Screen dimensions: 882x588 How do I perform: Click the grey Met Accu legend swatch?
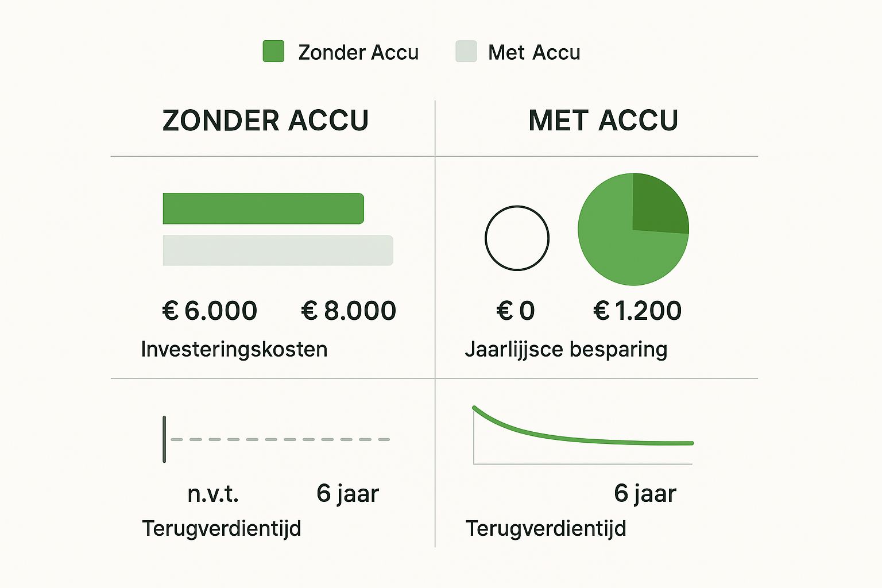466,51
